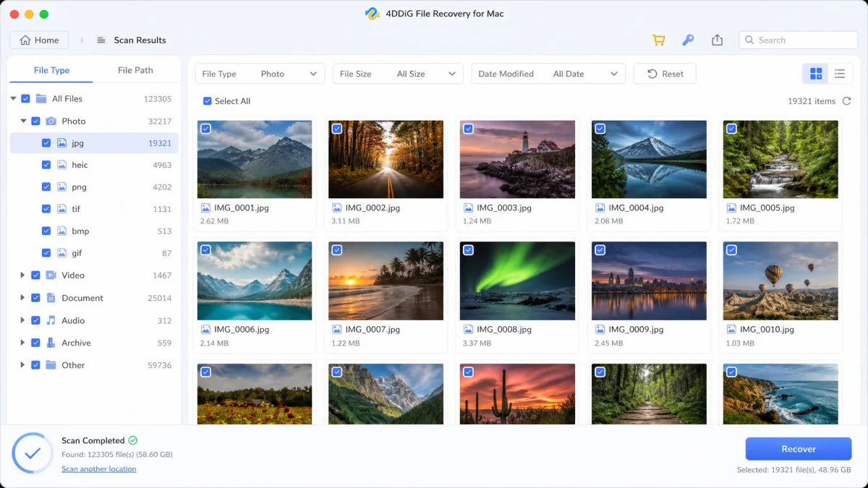This screenshot has height=488, width=868.
Task: Open the File Size dropdown
Action: coord(398,74)
